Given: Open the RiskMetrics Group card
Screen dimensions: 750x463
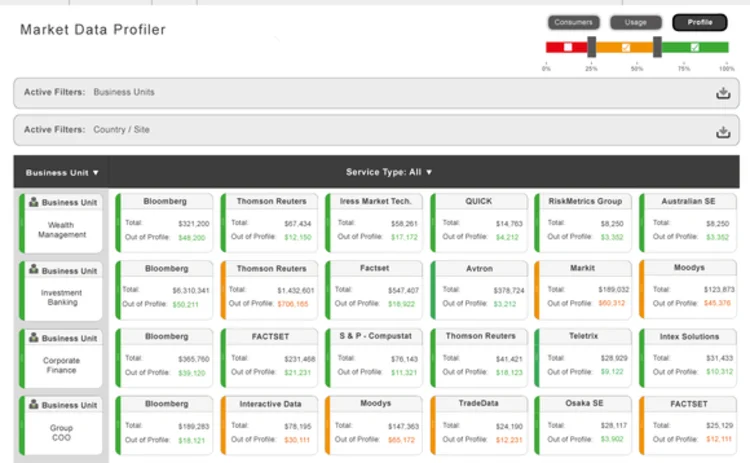Looking at the screenshot, I should pyautogui.click(x=583, y=222).
